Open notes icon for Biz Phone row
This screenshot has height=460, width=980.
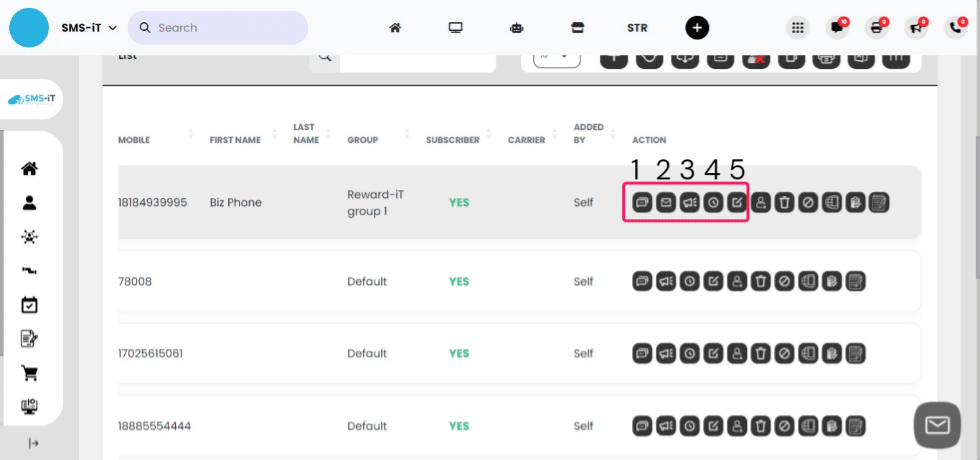pos(879,203)
